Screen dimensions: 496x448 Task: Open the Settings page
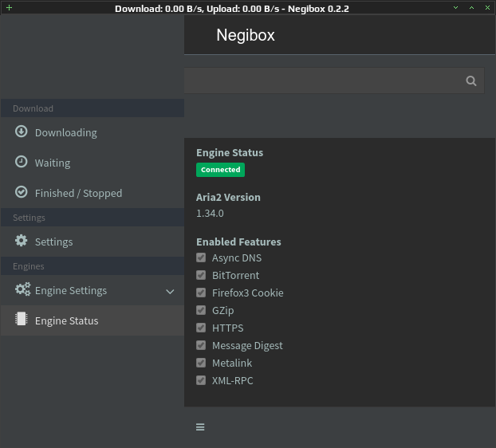click(93, 242)
